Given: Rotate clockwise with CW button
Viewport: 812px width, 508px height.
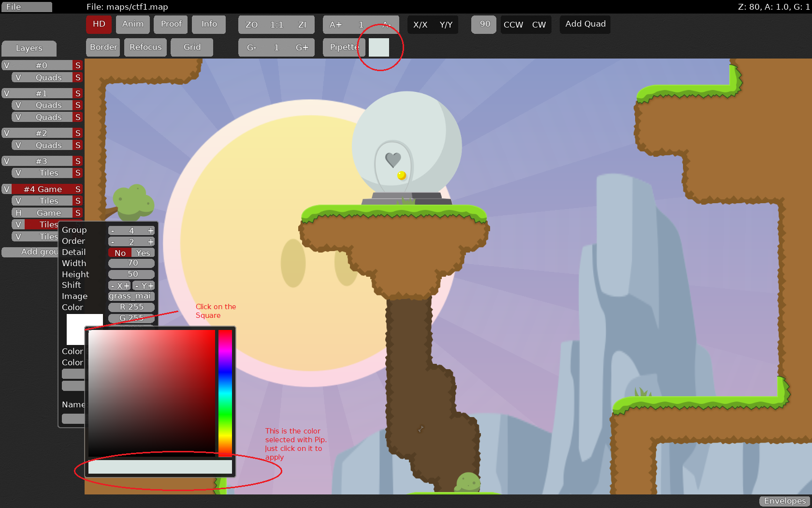Looking at the screenshot, I should pos(539,25).
